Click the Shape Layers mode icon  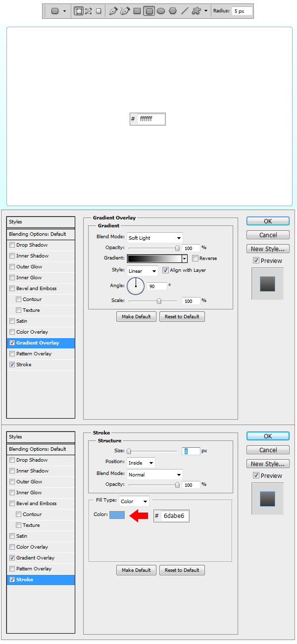(78, 11)
